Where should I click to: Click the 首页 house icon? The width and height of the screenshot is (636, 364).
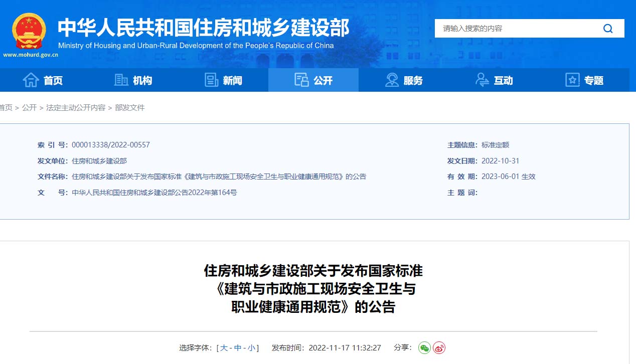point(31,80)
